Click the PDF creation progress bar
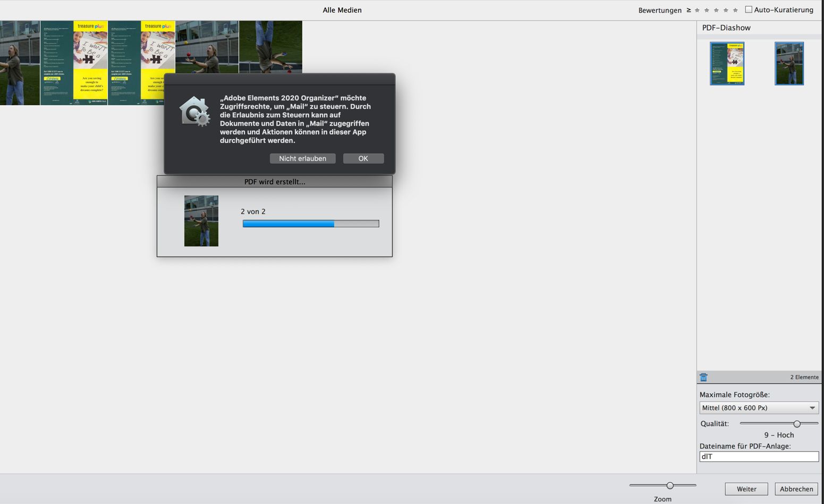Screen dimensions: 824x504 click(311, 224)
